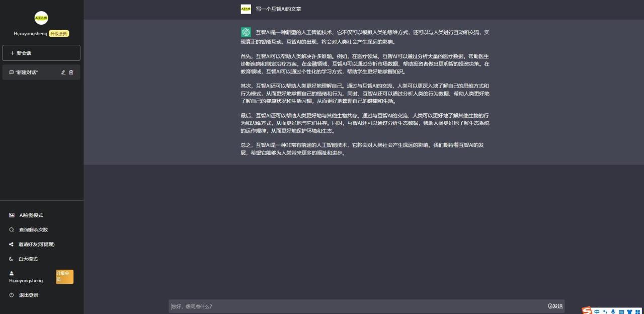Viewport: 644px width, 314px height.
Task: Click the microphone voice input icon in IME bar
Action: pyautogui.click(x=613, y=311)
